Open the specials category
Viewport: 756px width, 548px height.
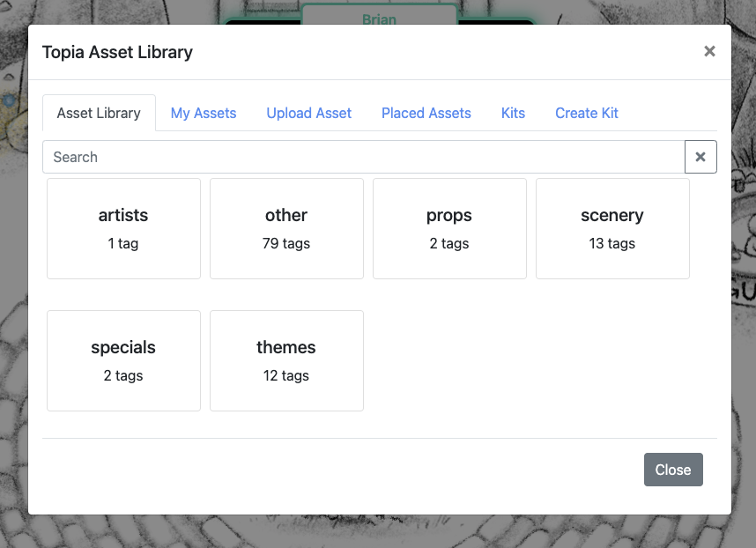coord(123,360)
